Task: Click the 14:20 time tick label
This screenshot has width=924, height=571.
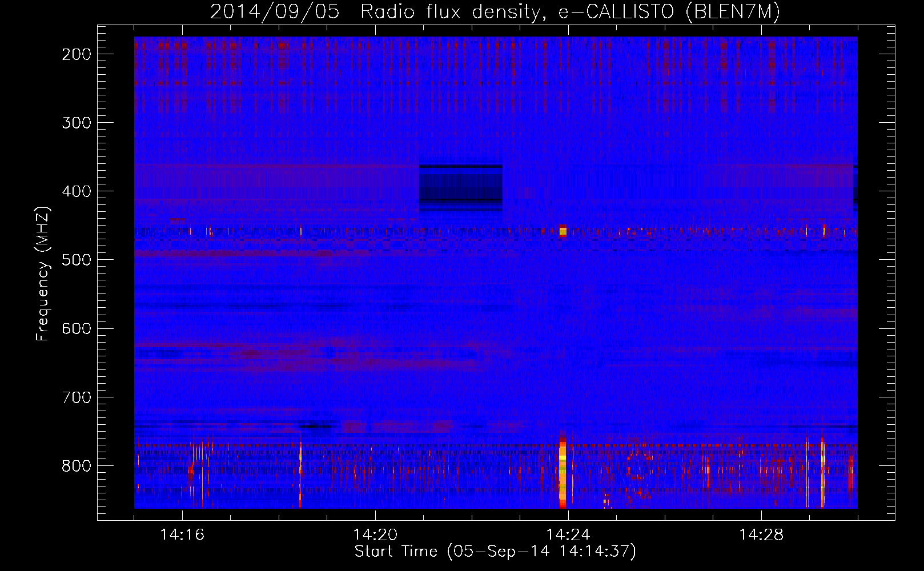Action: point(375,535)
